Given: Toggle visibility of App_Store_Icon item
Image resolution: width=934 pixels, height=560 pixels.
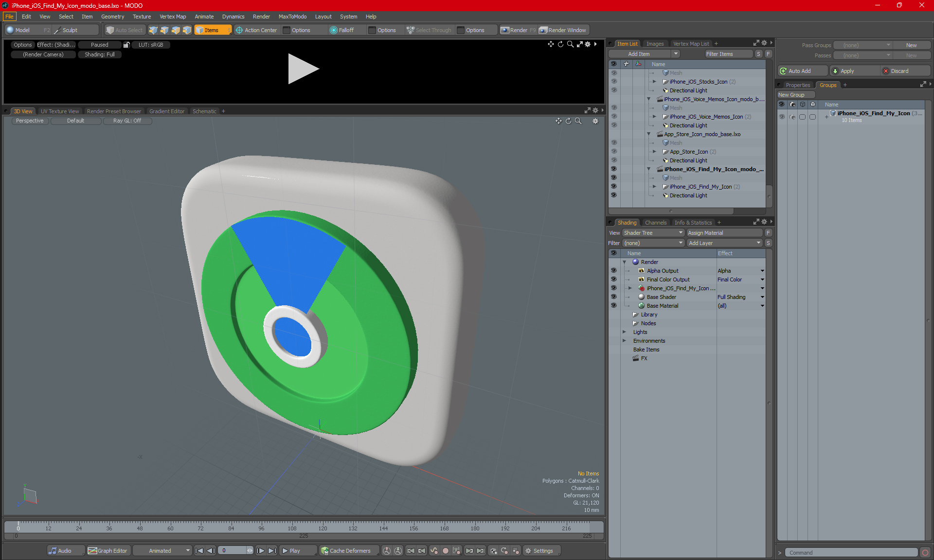Looking at the screenshot, I should [x=613, y=152].
